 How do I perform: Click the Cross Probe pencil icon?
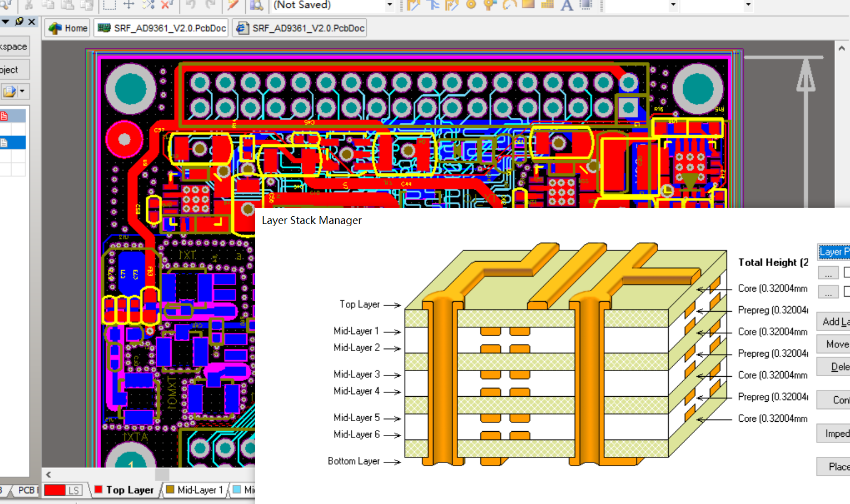click(233, 4)
